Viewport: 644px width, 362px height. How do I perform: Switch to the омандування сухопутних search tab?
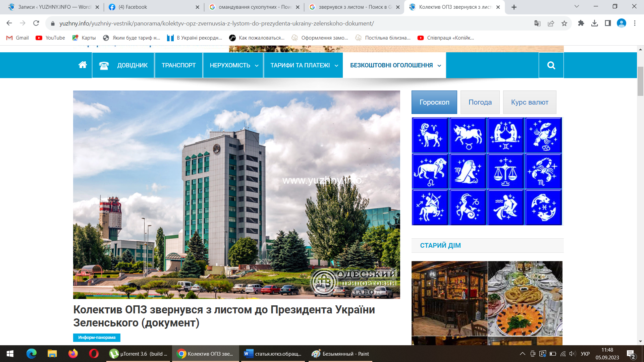(x=254, y=7)
